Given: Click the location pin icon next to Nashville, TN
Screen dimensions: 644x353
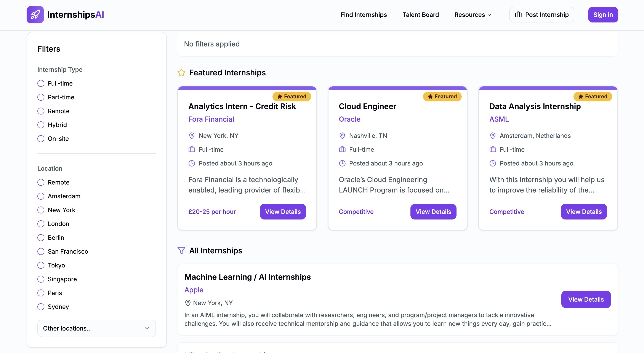Looking at the screenshot, I should [x=342, y=136].
